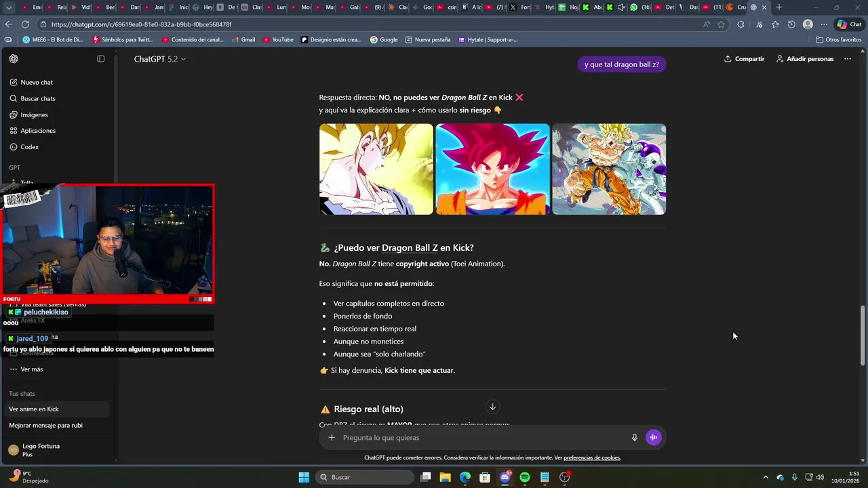Screen dimensions: 868x488
Task: Open Hytale Support bookmark
Action: [x=488, y=40]
